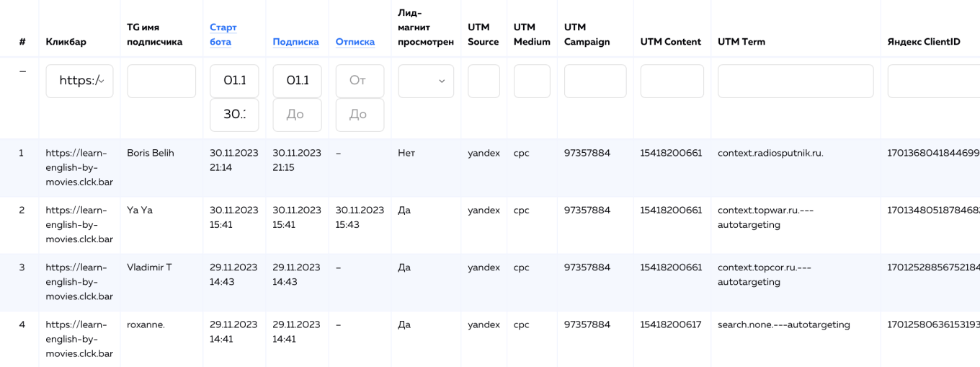
Task: Click Подписка 'До' date filter field
Action: 297,115
